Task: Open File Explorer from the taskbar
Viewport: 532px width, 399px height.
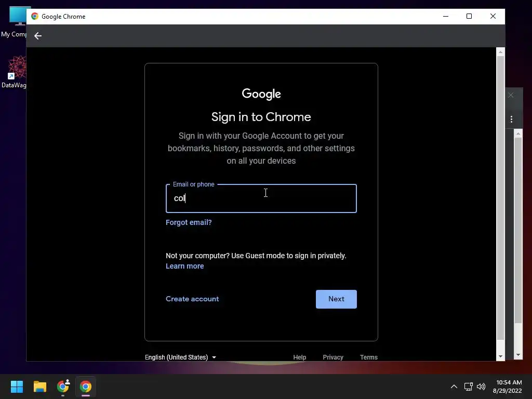Action: point(39,387)
